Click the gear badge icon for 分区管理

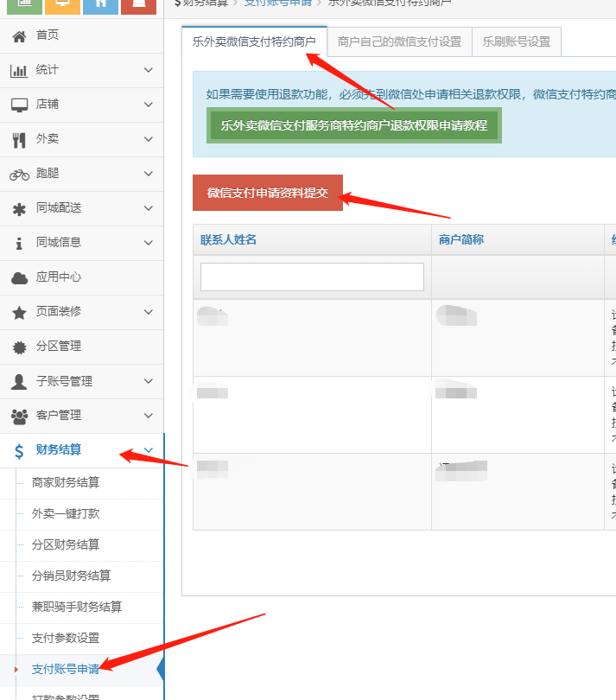[19, 347]
